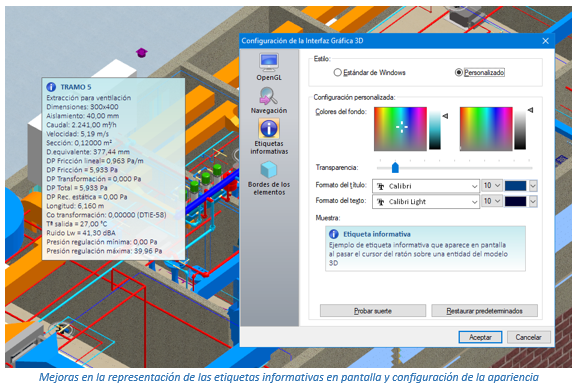This screenshot has width=578, height=388.
Task: Select the Estándar de Windows radio option
Action: [337, 73]
